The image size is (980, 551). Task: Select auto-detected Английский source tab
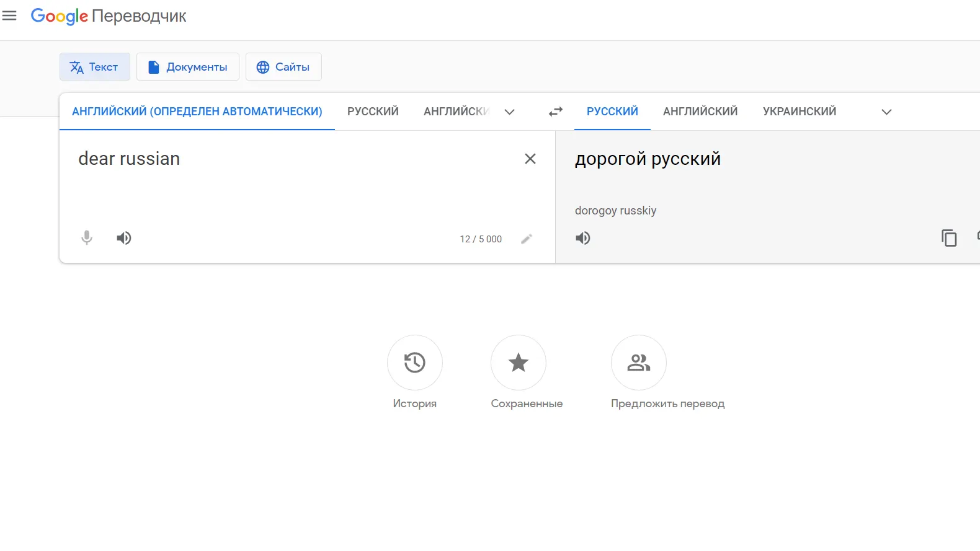pos(197,112)
